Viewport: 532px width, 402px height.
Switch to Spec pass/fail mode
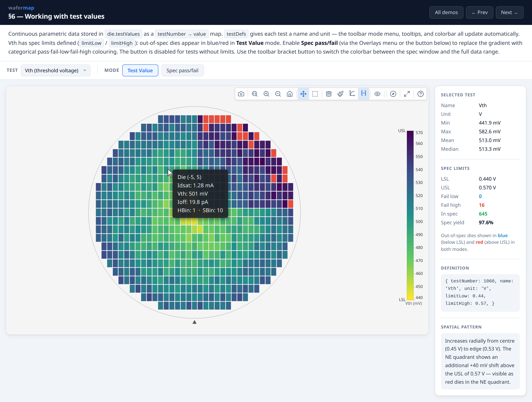[x=182, y=70]
